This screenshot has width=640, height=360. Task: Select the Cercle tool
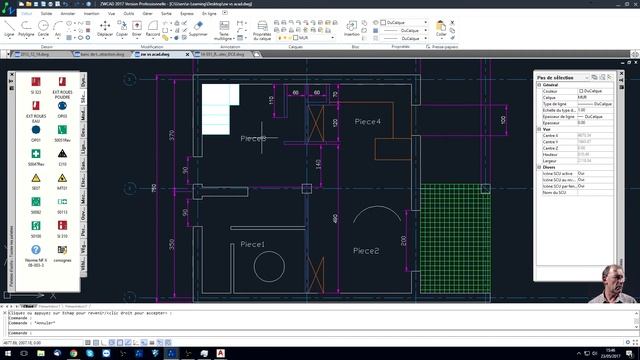click(43, 29)
